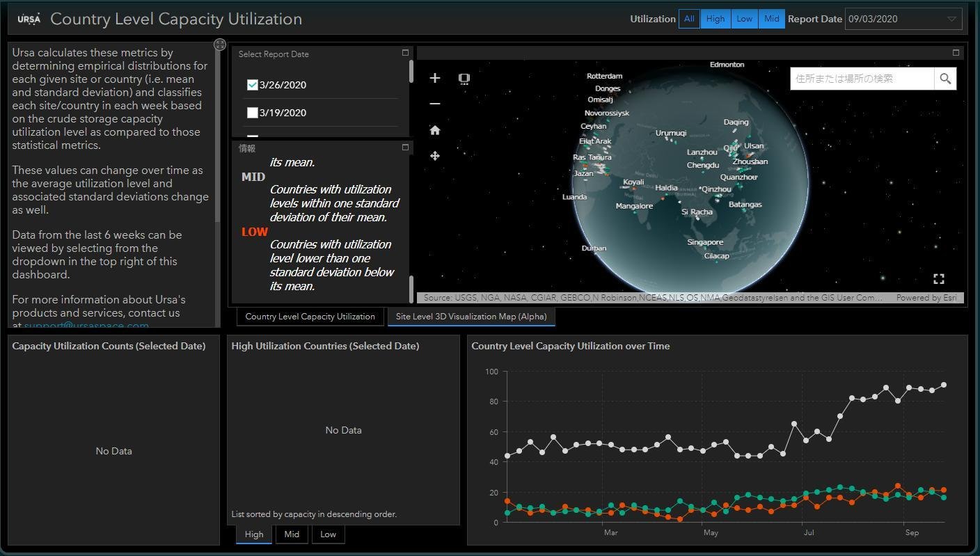
Task: Click the Powered by Esri link
Action: point(928,298)
